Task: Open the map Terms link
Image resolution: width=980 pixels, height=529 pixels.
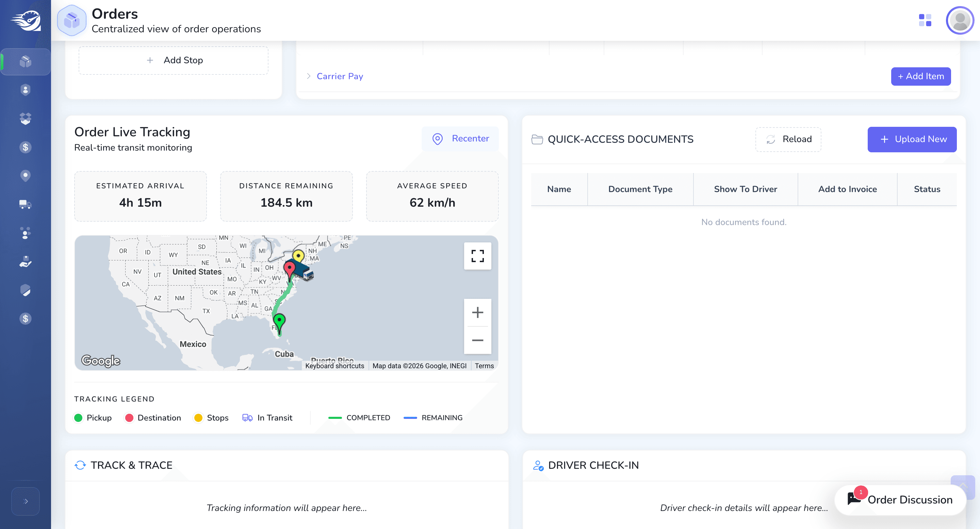Action: click(x=484, y=365)
